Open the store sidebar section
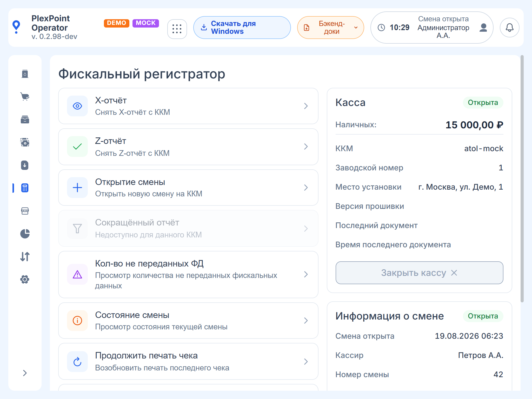 [x=25, y=211]
